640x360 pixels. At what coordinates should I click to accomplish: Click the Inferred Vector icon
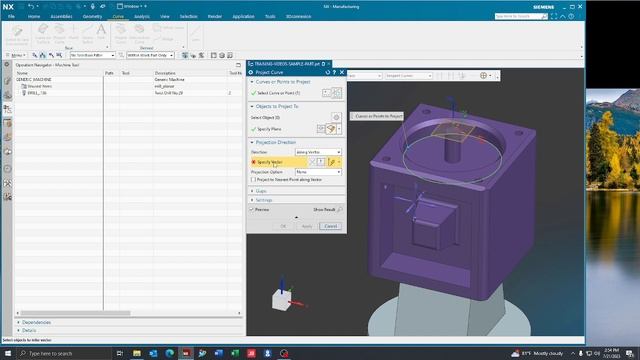(331, 162)
